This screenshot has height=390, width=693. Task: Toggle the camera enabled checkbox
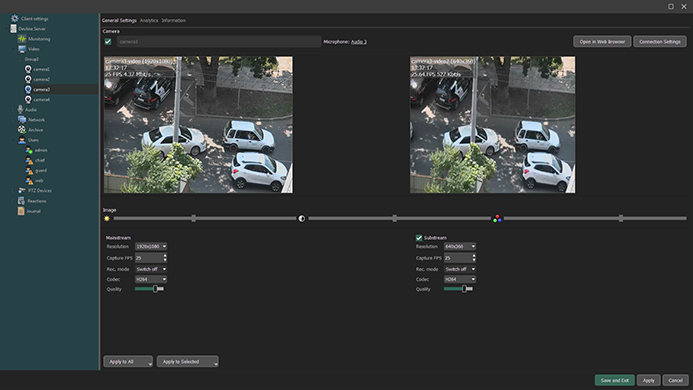click(108, 42)
